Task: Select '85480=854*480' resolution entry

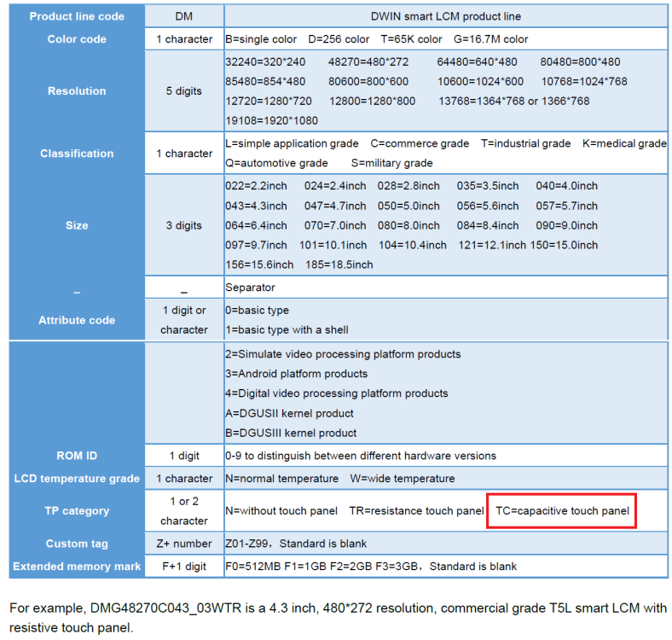Action: pyautogui.click(x=265, y=82)
